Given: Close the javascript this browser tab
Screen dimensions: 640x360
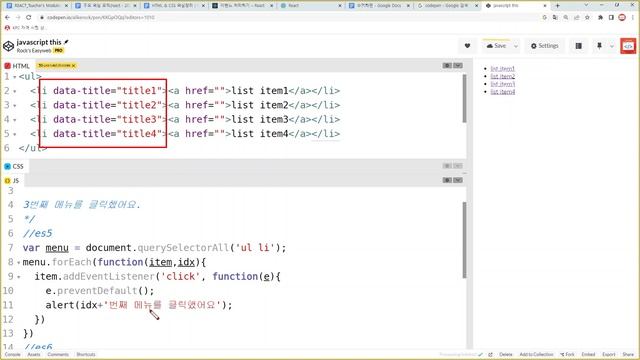Looking at the screenshot, I should (545, 6).
